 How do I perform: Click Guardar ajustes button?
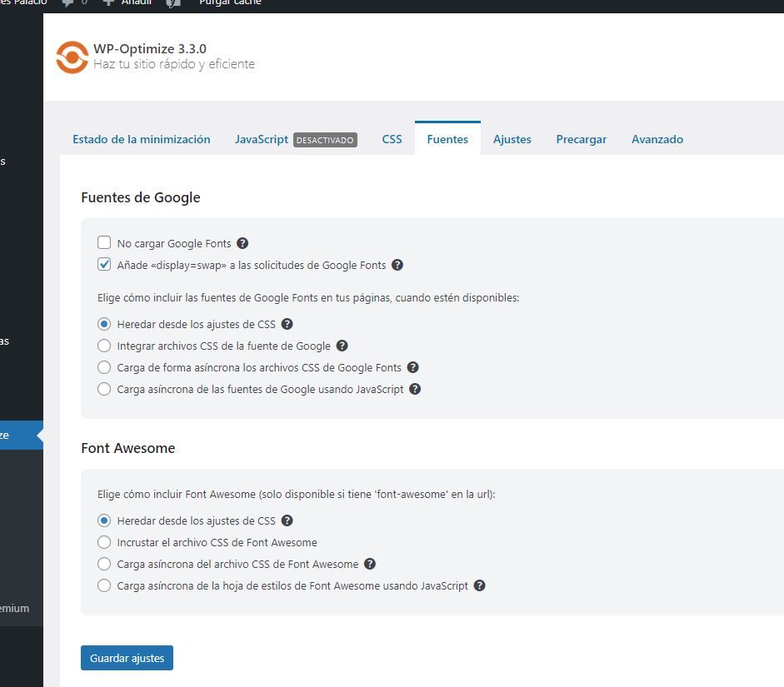(x=127, y=658)
